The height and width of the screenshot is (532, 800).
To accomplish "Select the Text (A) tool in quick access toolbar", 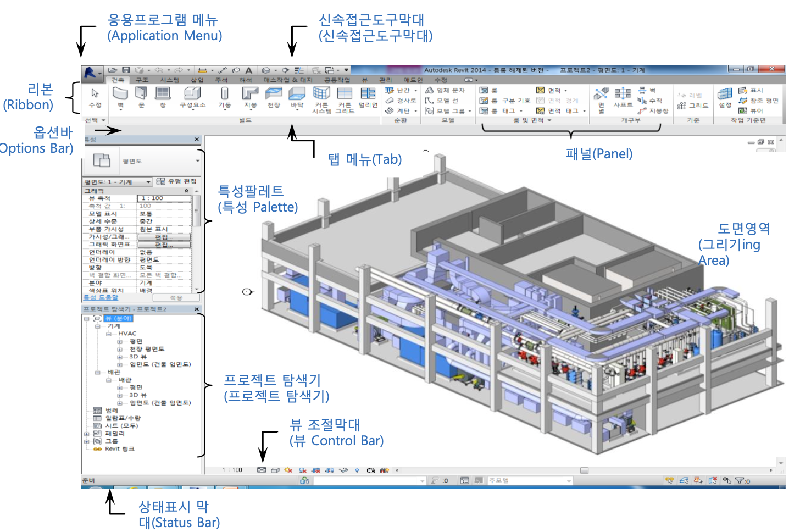I will pos(248,70).
